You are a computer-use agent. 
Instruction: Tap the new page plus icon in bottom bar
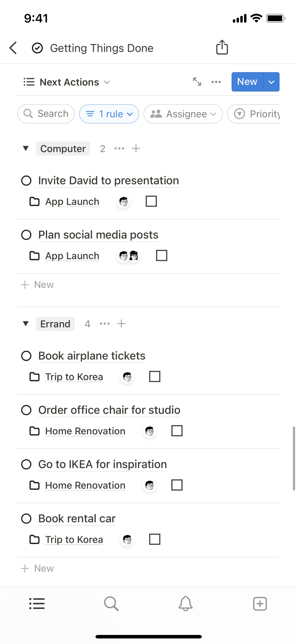pyautogui.click(x=260, y=604)
